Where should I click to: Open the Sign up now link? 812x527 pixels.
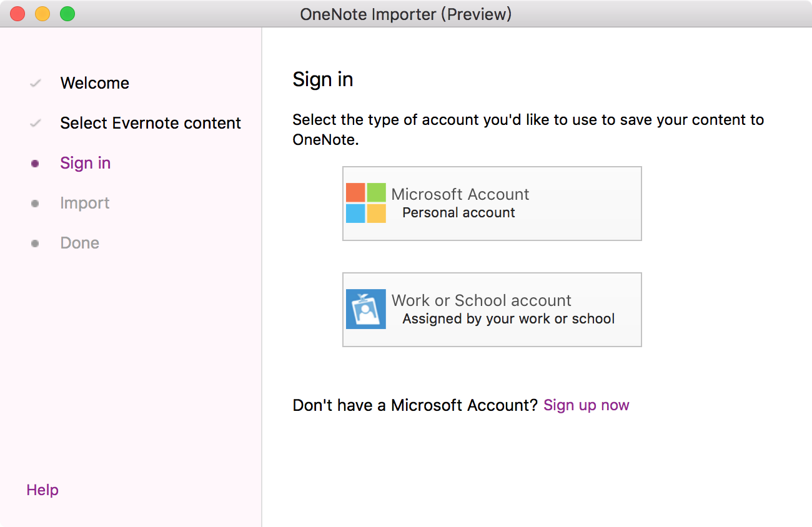point(587,405)
